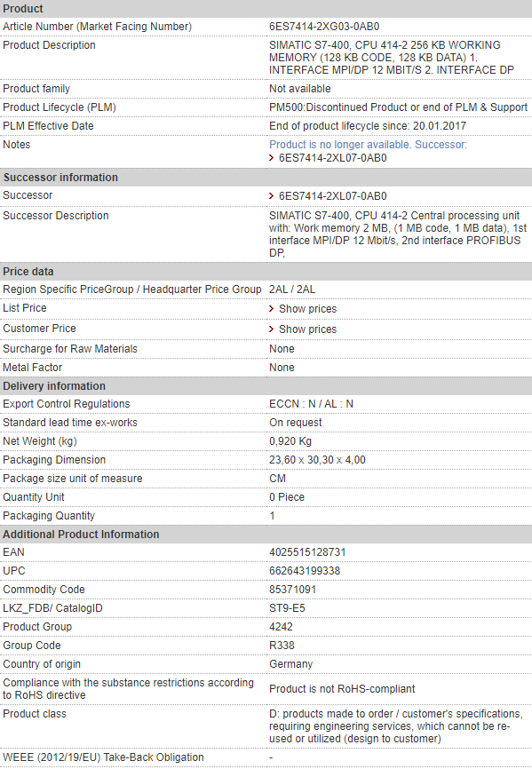532x769 pixels.
Task: Open 6ES7414-2XL07-0AB0 link in Notes row
Action: coord(333,158)
